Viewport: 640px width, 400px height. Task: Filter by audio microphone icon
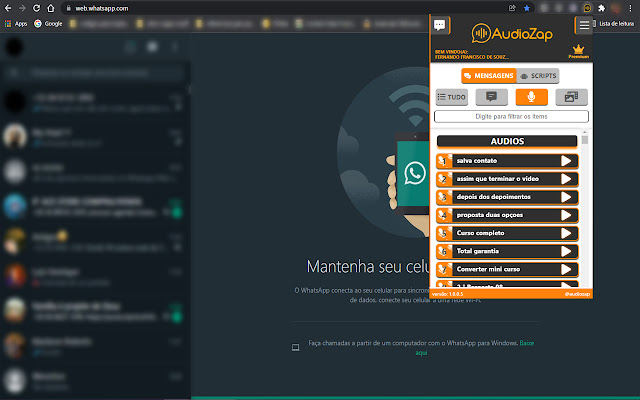click(x=531, y=97)
